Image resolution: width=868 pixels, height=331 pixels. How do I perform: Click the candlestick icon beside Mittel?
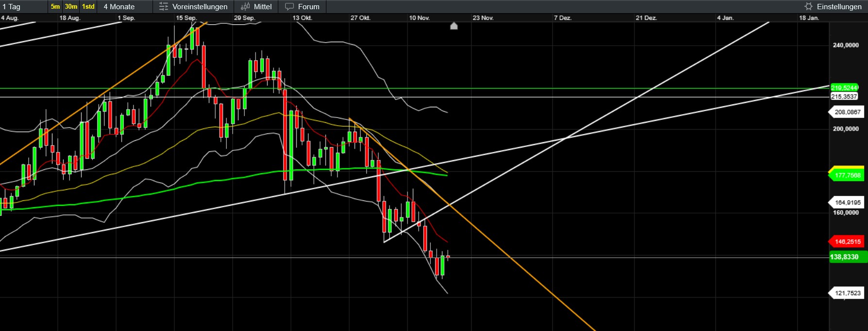[x=245, y=7]
